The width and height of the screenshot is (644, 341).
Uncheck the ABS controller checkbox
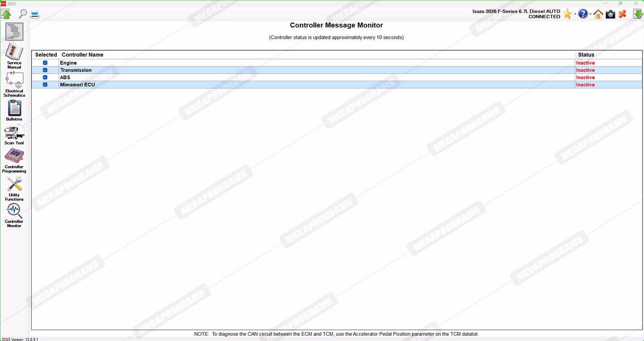coord(45,77)
